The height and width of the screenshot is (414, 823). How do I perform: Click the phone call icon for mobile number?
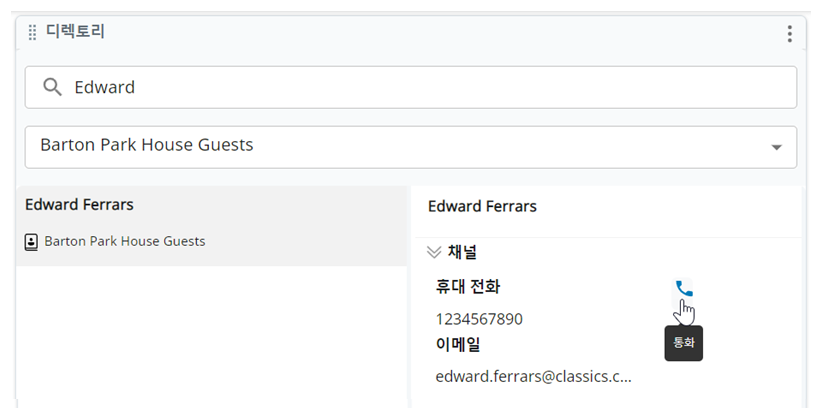tap(683, 288)
